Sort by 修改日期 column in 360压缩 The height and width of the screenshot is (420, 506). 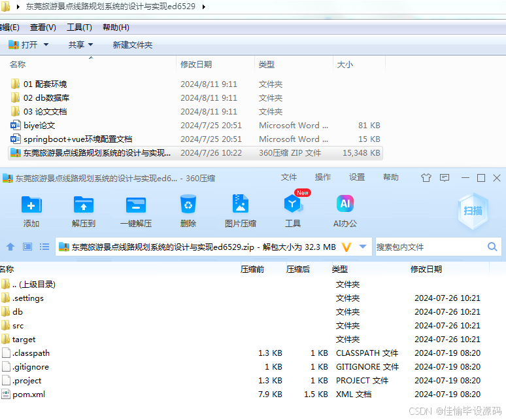pos(426,270)
